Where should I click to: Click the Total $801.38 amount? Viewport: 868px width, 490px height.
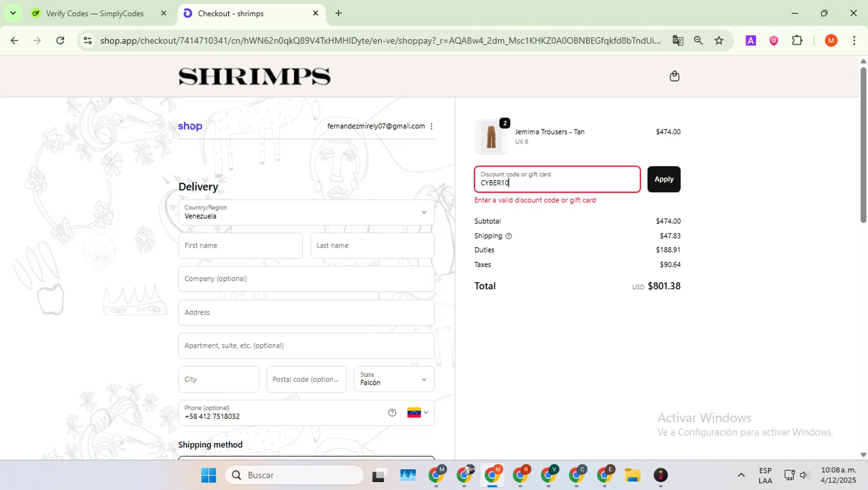664,286
